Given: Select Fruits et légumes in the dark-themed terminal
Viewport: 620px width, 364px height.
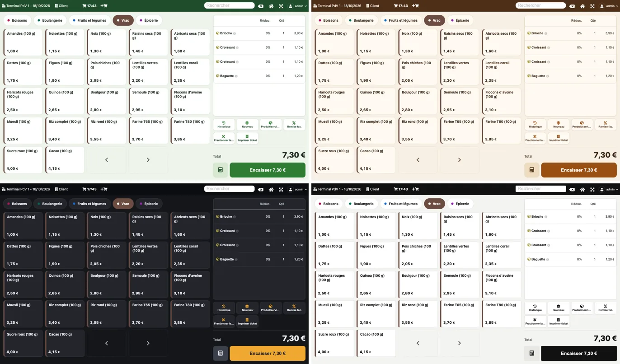Looking at the screenshot, I should point(89,204).
